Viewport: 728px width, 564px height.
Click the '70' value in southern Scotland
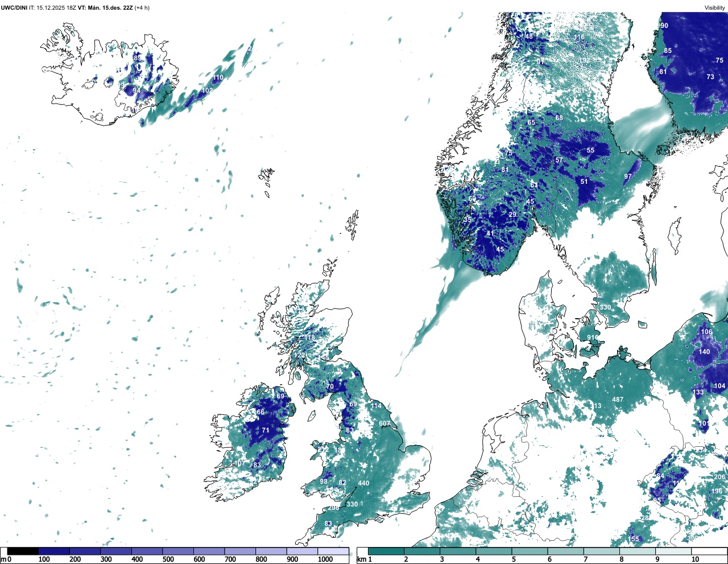(330, 387)
